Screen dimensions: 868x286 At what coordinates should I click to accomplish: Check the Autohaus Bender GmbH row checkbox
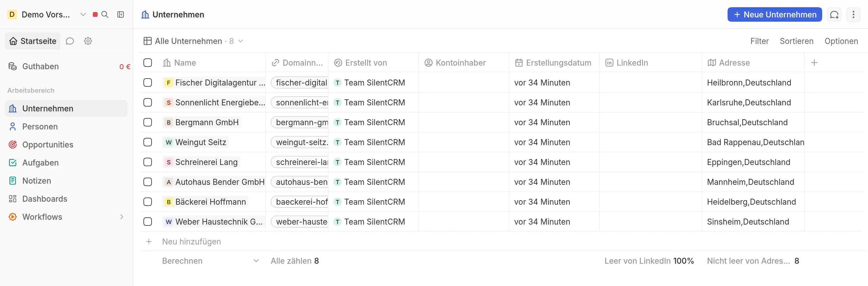148,182
